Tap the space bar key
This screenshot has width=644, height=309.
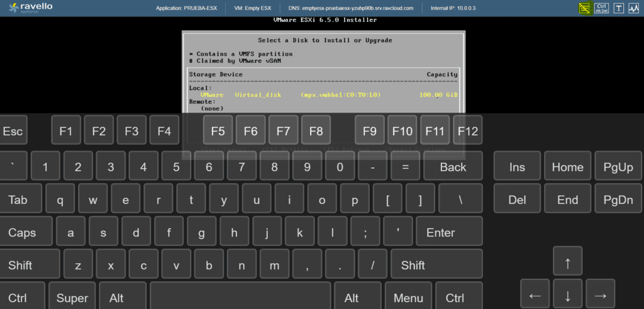point(240,295)
